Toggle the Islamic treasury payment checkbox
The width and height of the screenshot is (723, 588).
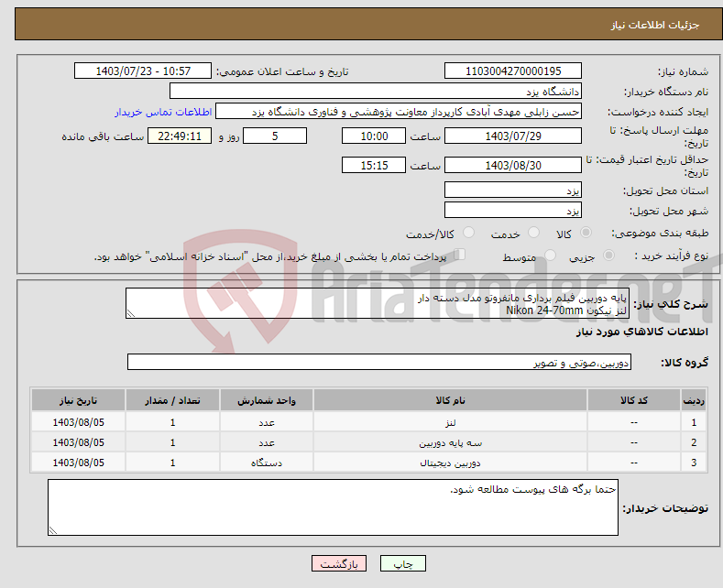click(x=460, y=255)
